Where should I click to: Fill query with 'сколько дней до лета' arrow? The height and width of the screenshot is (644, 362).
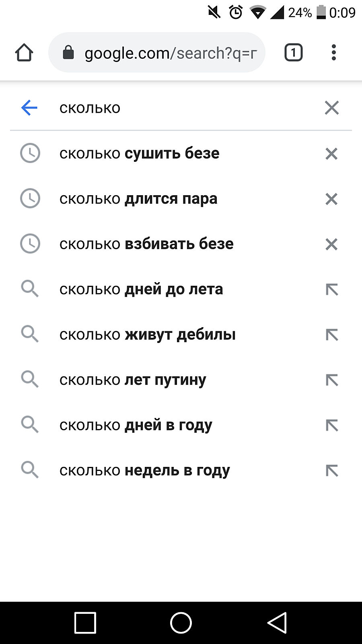pyautogui.click(x=332, y=289)
